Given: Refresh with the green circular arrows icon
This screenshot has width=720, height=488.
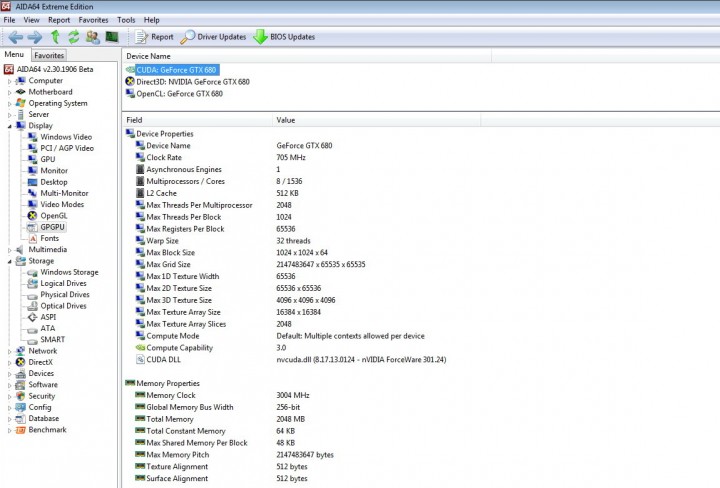Looking at the screenshot, I should coord(73,37).
